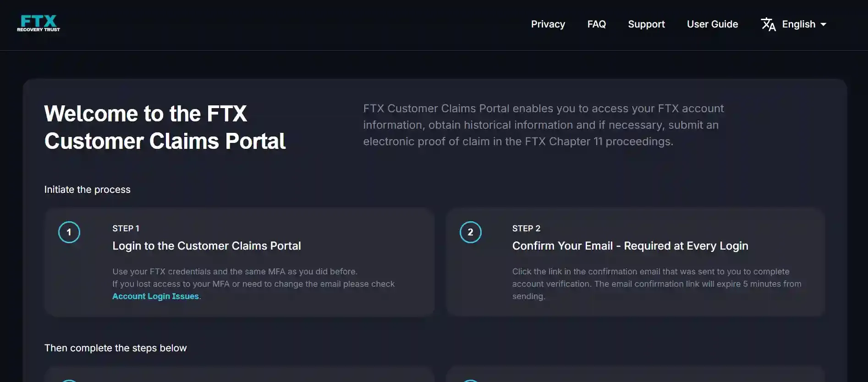Open the User Guide
This screenshot has height=382, width=868.
tap(712, 24)
